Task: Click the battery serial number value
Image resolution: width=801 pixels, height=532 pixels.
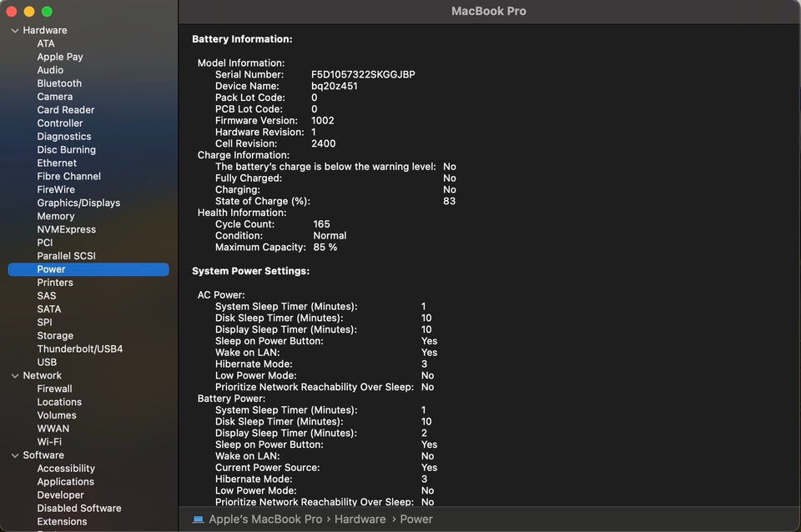Action: click(363, 74)
